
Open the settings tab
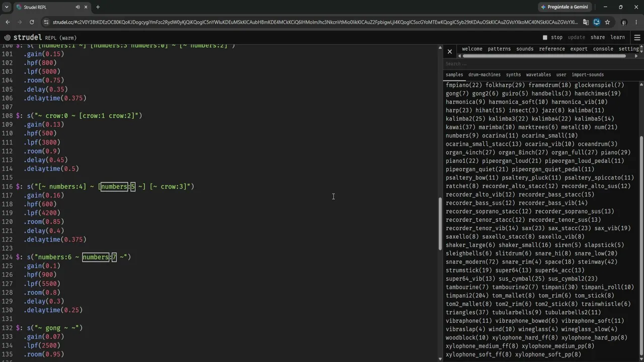[x=628, y=49]
